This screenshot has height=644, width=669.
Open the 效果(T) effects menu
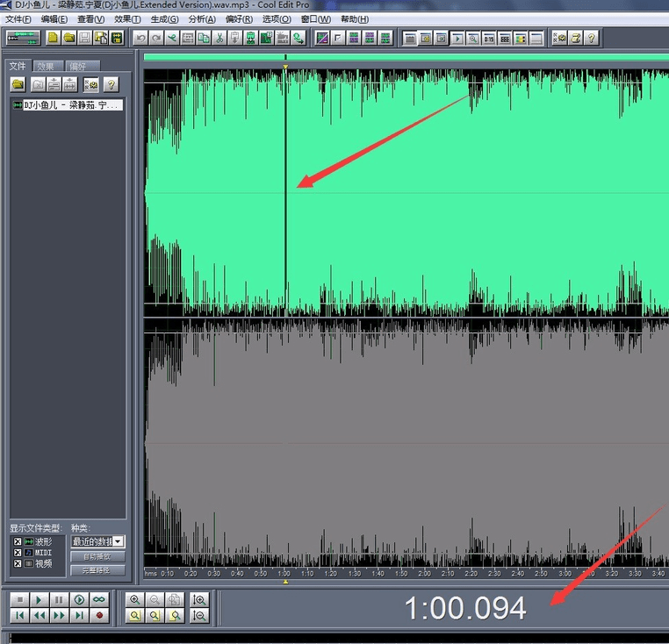(x=127, y=19)
